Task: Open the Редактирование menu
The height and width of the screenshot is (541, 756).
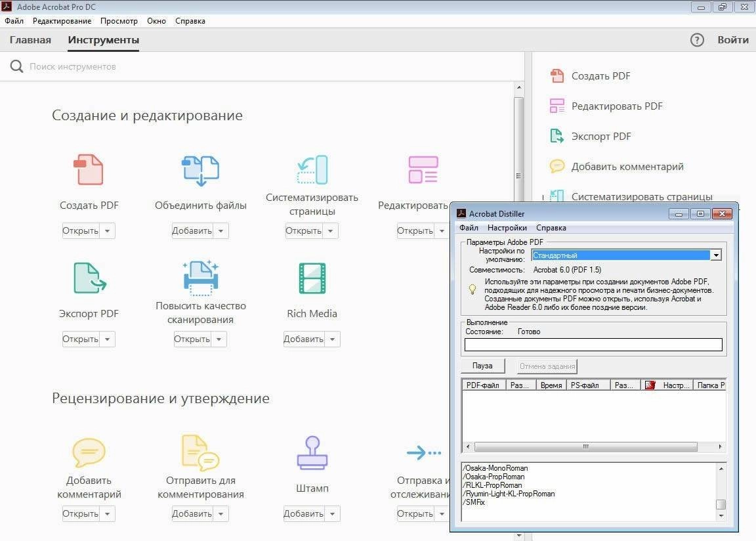Action: (x=62, y=21)
